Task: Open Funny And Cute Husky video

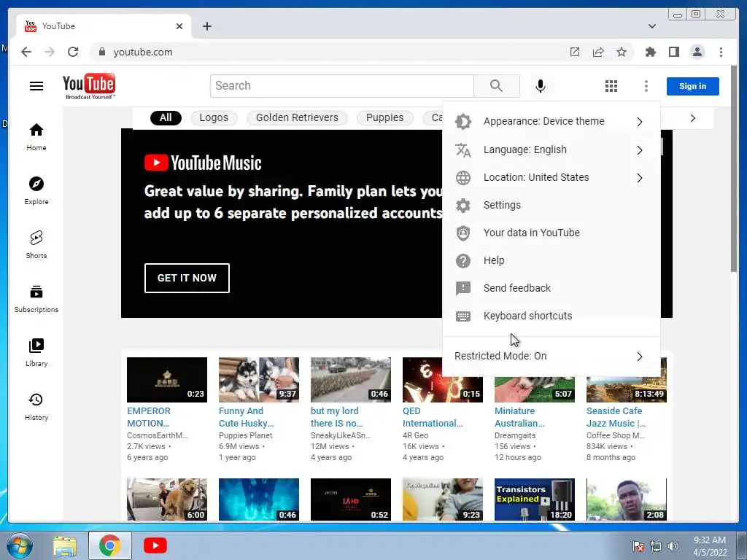Action: (x=247, y=416)
